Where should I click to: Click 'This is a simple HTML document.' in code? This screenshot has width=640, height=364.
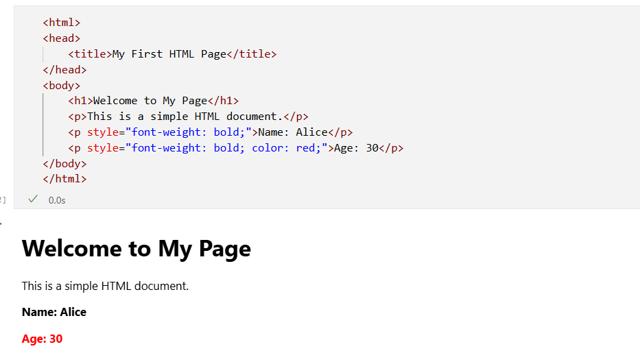pyautogui.click(x=185, y=117)
